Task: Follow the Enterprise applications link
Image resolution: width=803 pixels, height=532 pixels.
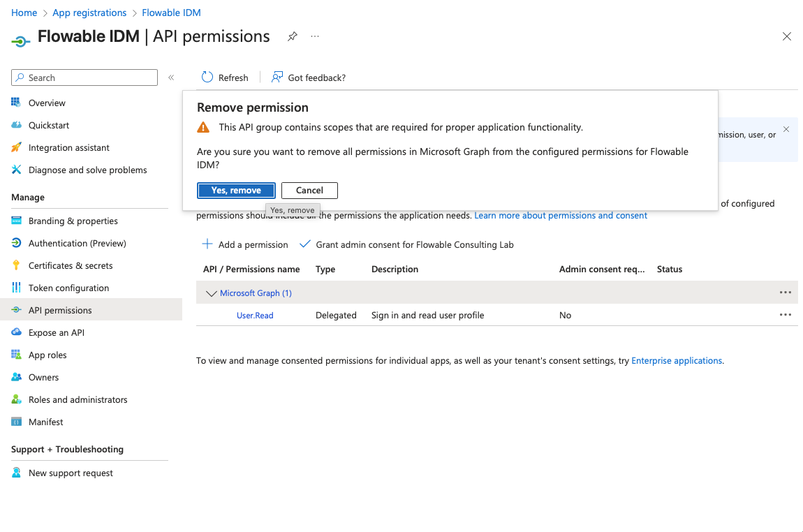Action: tap(676, 361)
